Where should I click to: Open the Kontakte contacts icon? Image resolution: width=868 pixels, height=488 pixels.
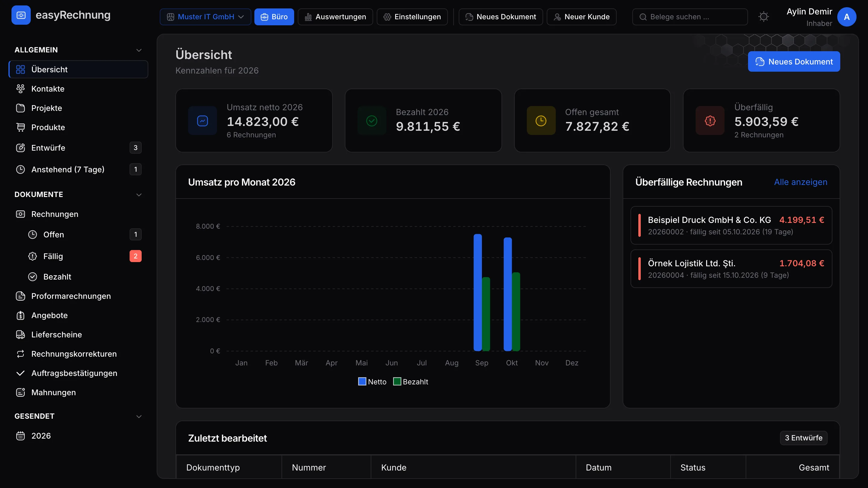[20, 89]
